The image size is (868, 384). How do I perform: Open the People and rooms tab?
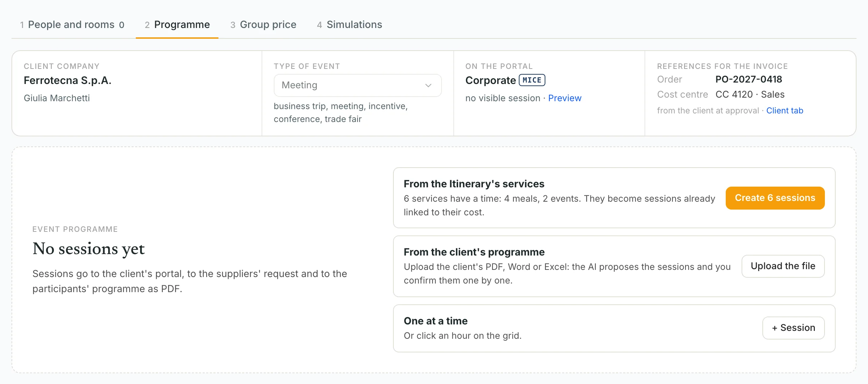click(x=72, y=24)
